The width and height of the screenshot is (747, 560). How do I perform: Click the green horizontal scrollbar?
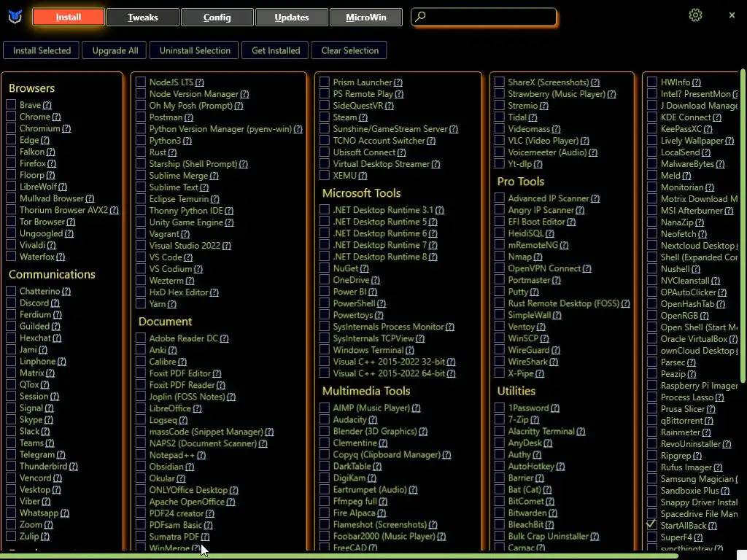click(339, 556)
